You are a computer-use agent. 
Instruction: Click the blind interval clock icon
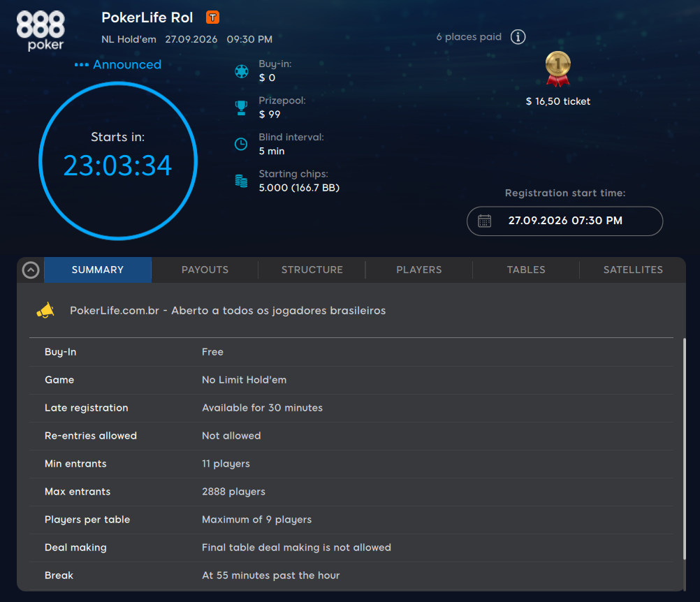241,144
